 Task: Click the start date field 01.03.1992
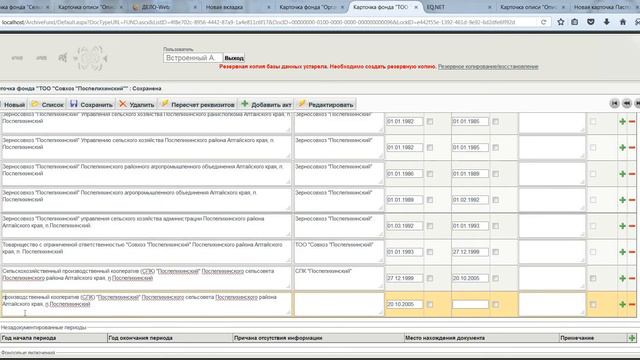(x=404, y=226)
